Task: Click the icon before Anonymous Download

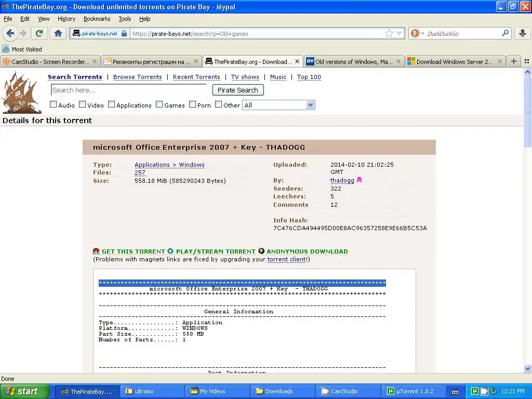Action: [261, 251]
